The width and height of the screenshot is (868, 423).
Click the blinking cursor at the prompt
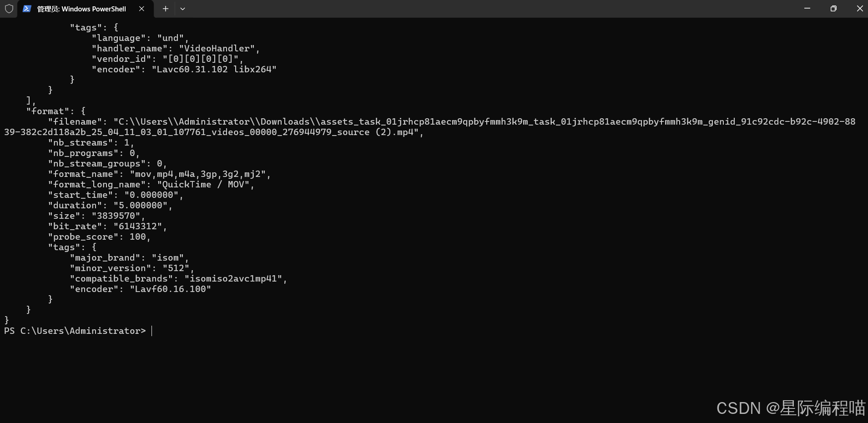(x=152, y=331)
